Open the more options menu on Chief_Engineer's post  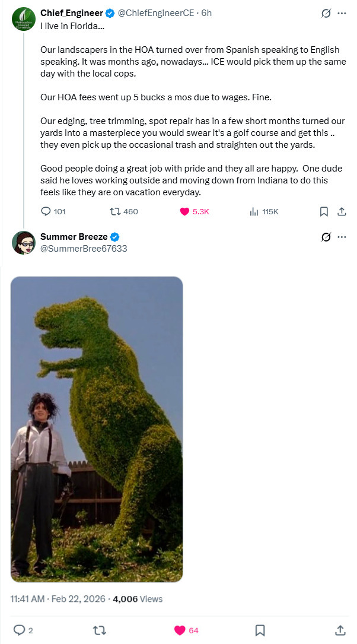pos(342,13)
